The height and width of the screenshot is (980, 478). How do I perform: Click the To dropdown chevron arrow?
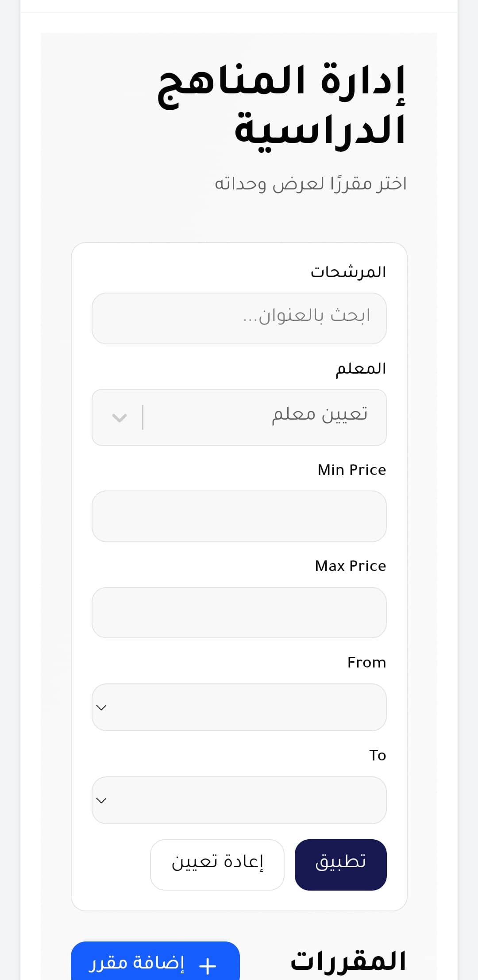[x=101, y=800]
